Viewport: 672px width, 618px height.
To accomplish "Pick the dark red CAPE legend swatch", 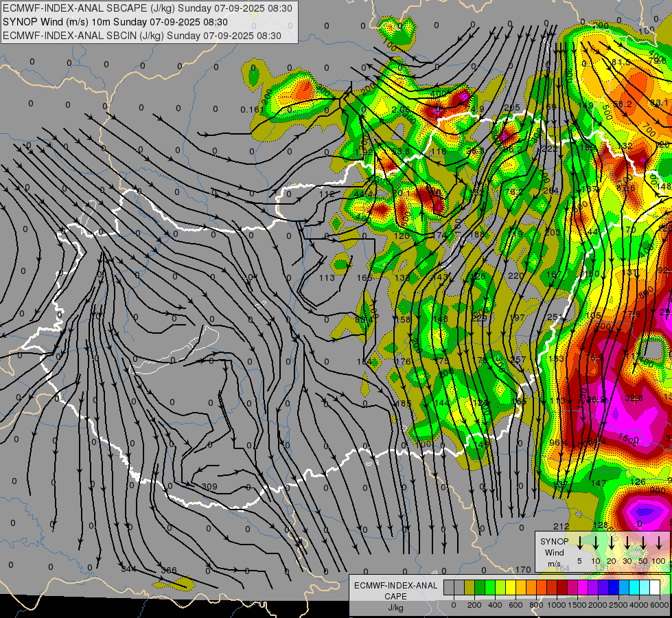I will point(562,587).
